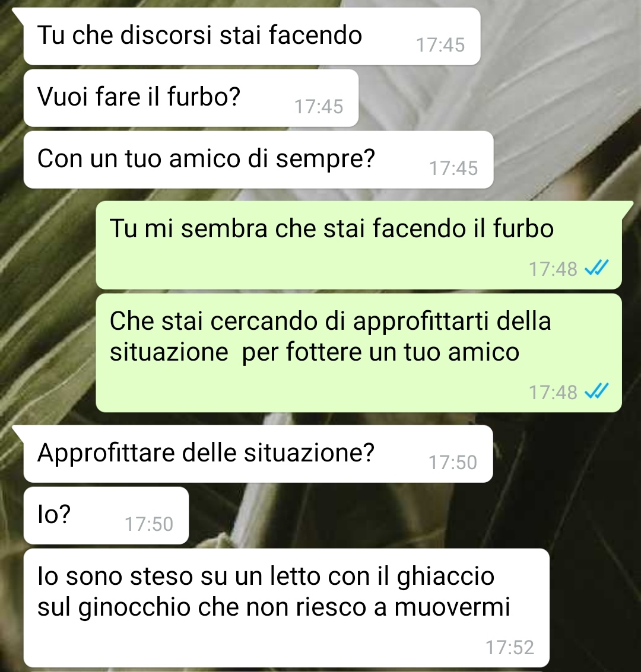The width and height of the screenshot is (641, 672).
Task: Tap the 17:45 timestamp on the first message
Action: point(440,45)
